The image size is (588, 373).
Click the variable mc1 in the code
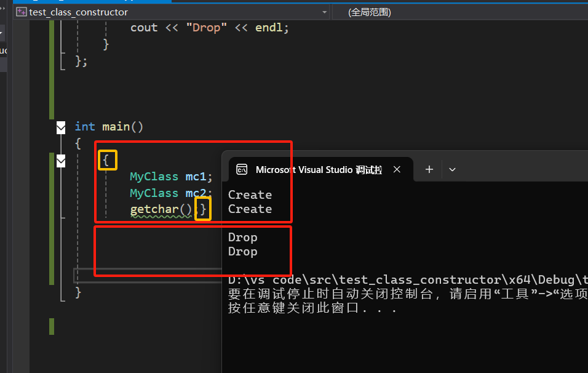click(x=196, y=177)
